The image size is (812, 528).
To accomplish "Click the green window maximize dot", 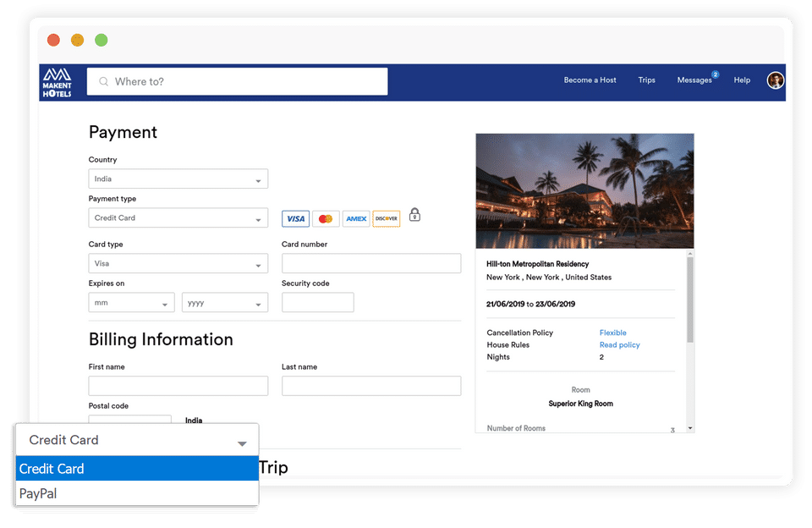I will point(101,40).
